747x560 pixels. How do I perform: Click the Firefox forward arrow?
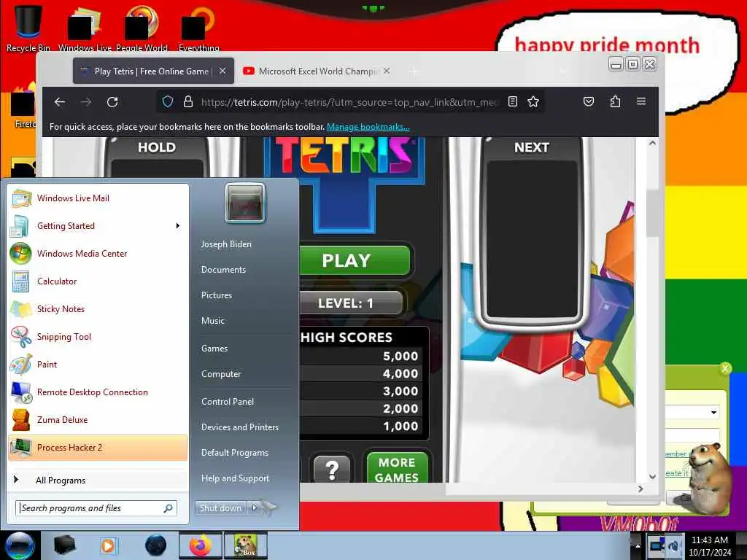(86, 102)
